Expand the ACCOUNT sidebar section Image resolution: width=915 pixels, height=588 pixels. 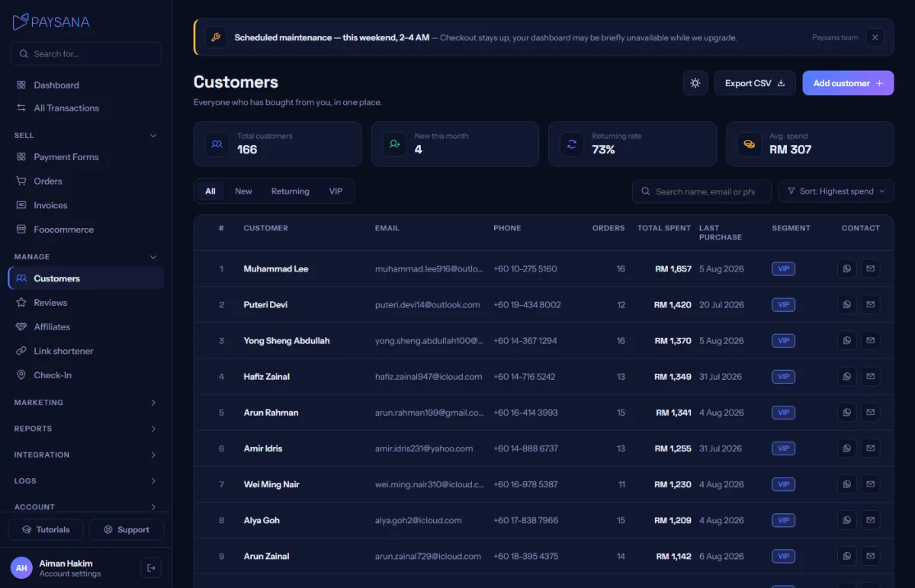(85, 506)
